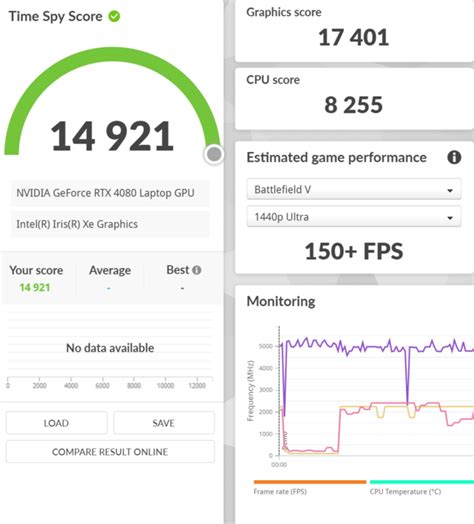Click the large 14 921 Time Spy score
474x524 pixels.
pos(112,136)
